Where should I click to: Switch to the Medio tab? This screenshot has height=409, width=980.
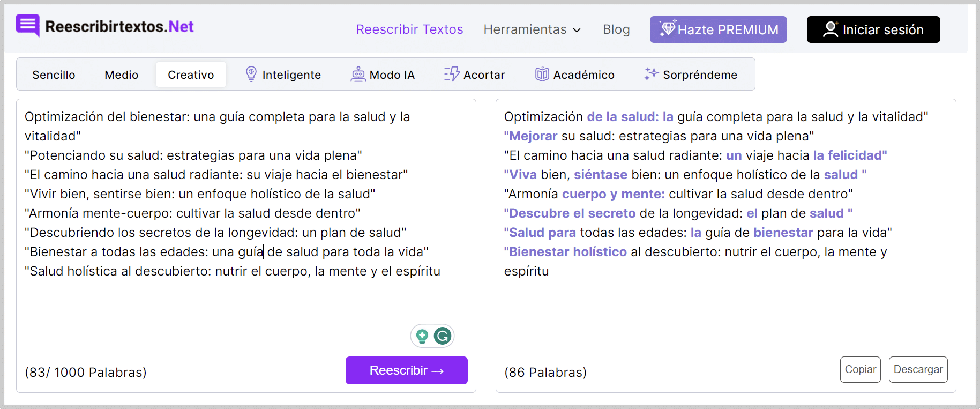pos(122,75)
